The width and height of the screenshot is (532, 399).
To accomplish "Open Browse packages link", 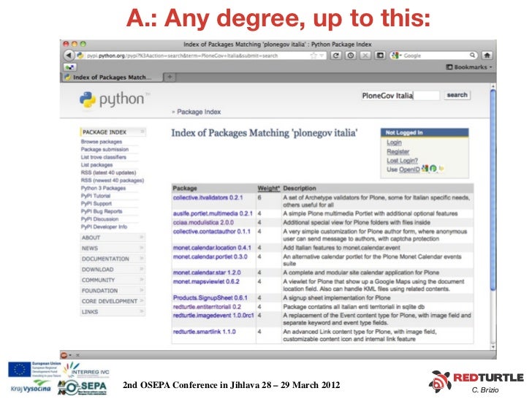I will [x=101, y=142].
